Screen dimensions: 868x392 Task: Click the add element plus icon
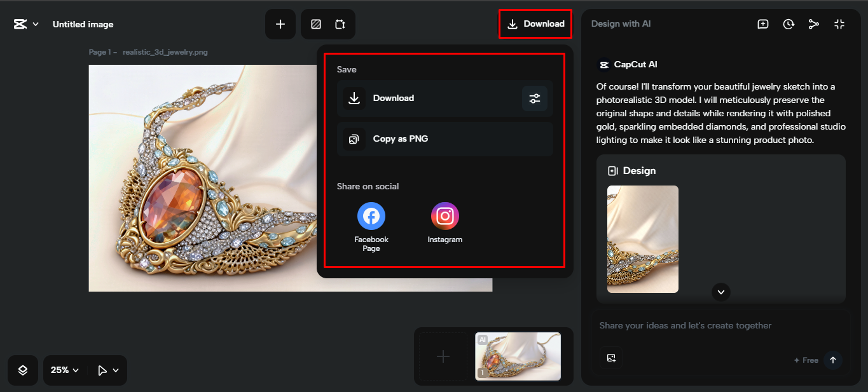[x=280, y=24]
